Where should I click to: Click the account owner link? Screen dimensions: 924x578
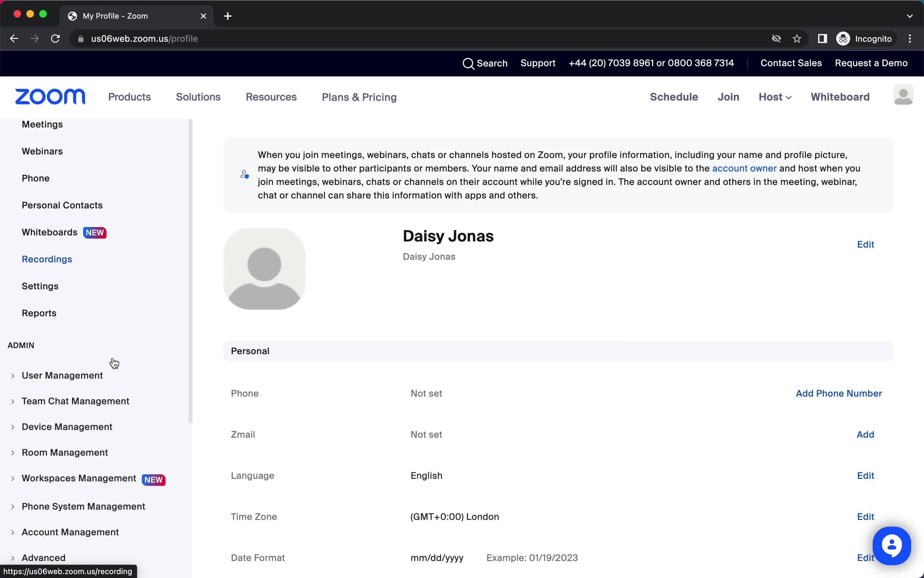(744, 169)
